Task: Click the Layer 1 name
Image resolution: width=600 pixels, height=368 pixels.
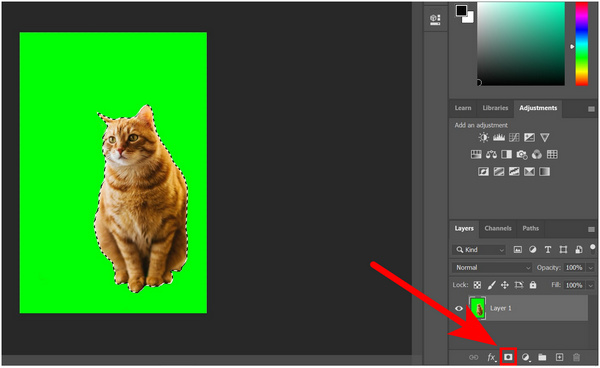Action: (x=501, y=308)
